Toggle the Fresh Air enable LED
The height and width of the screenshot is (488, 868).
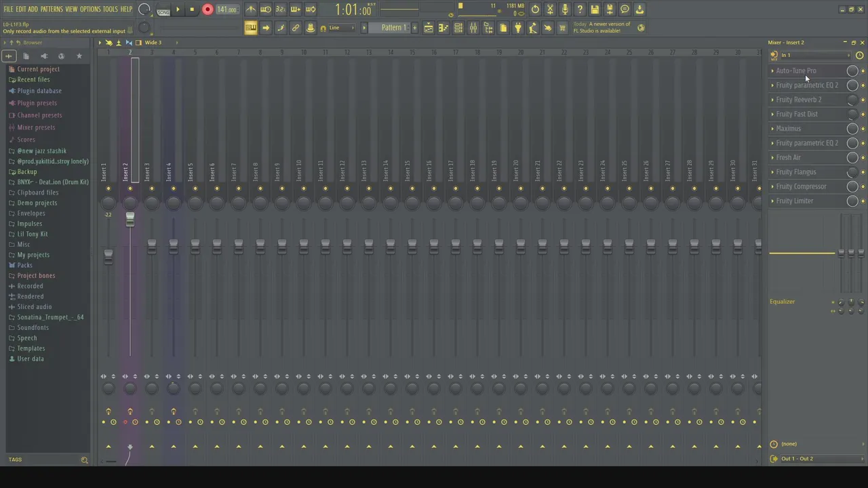point(863,158)
